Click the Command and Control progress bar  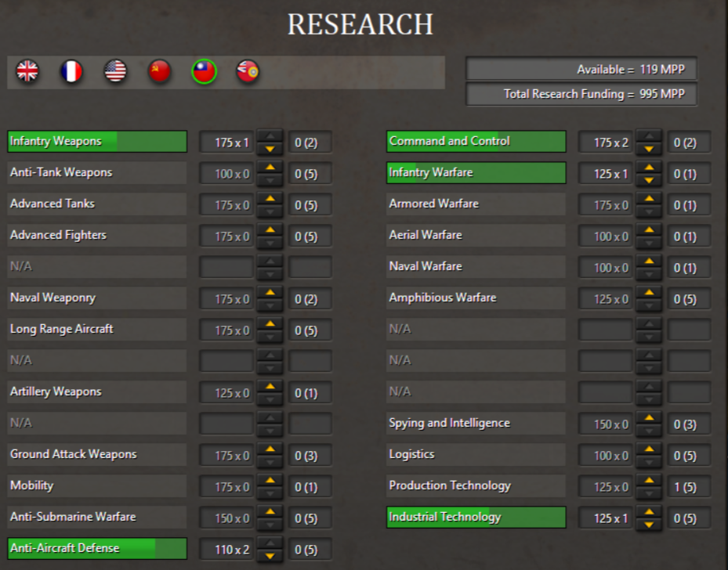tap(476, 142)
